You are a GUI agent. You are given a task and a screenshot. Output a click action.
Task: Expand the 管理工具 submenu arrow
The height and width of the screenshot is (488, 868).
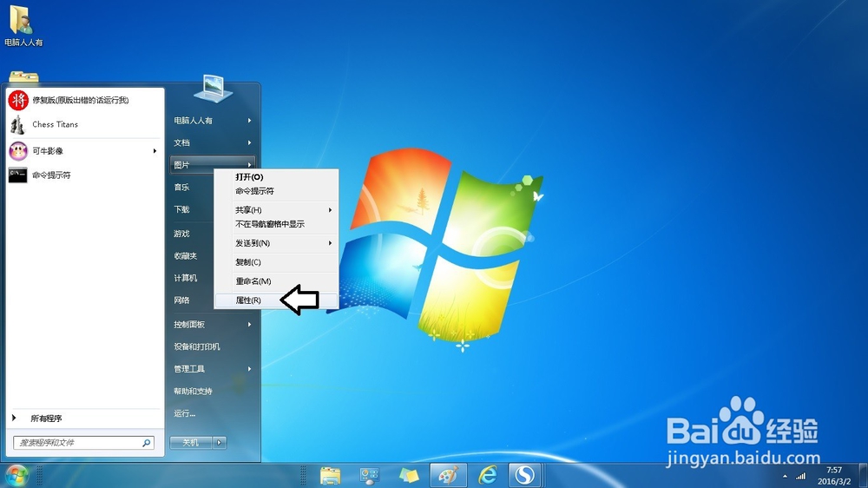250,368
